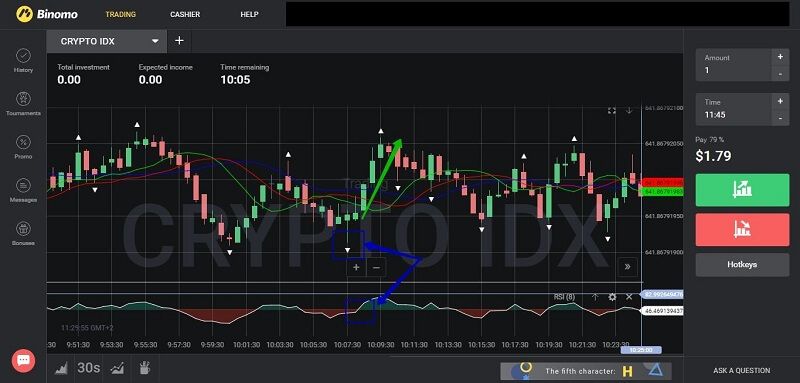800x383 pixels.
Task: Click the down arrow icon above price axis
Action: [629, 111]
